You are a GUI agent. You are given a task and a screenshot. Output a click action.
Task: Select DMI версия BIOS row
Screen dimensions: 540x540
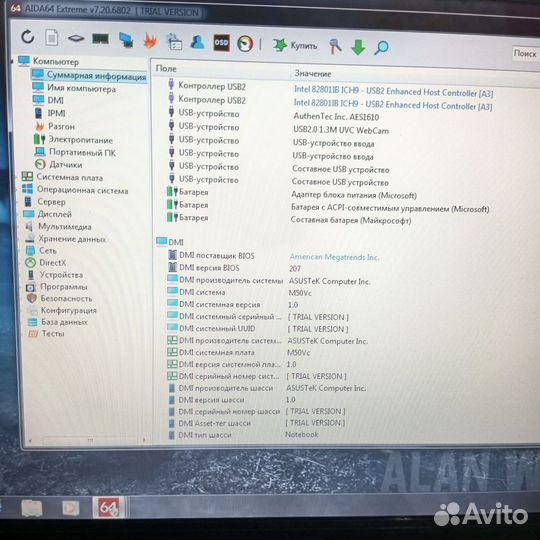(234, 268)
